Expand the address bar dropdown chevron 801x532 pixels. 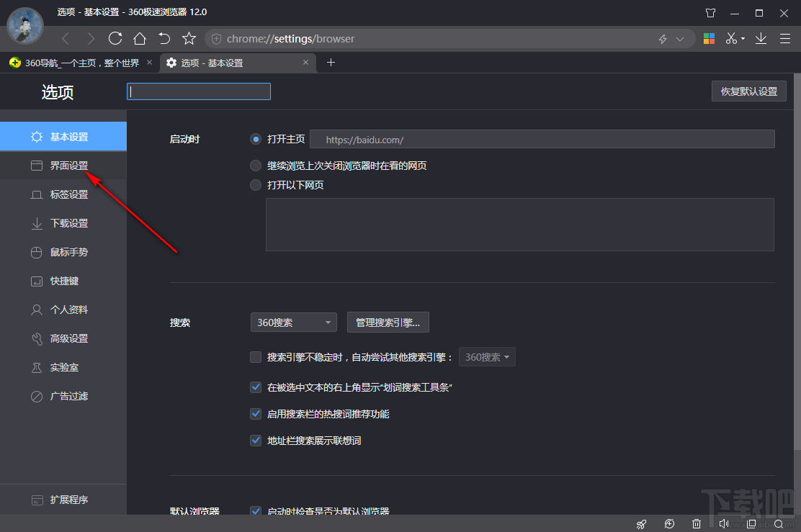(x=680, y=39)
